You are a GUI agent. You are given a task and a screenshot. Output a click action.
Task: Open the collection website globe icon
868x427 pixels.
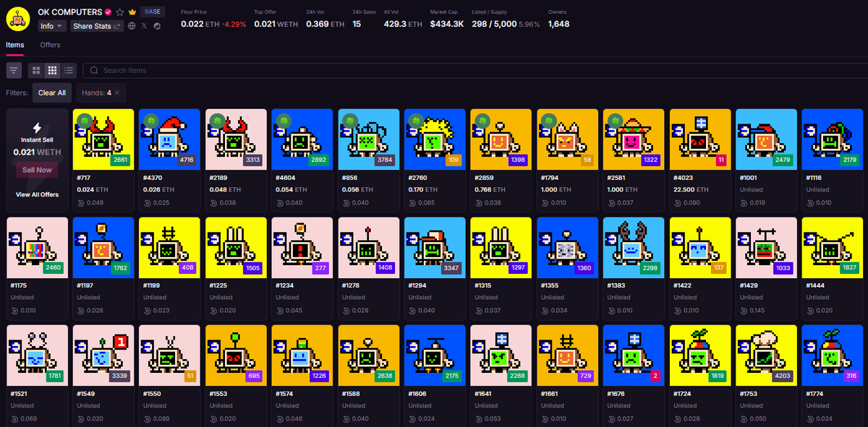(132, 26)
